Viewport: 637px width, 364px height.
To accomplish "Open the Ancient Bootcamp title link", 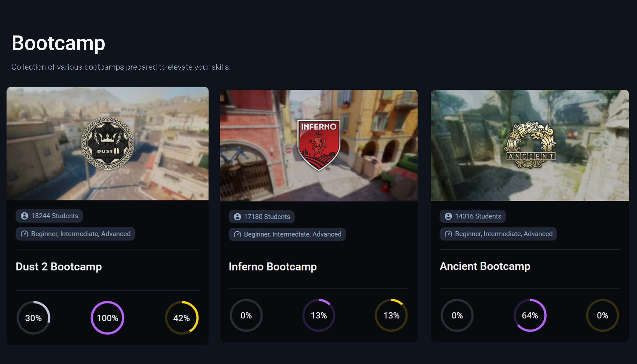I will 485,266.
